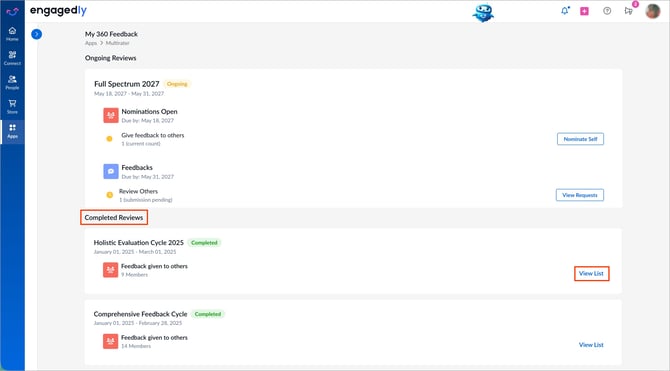The height and width of the screenshot is (371, 670).
Task: Click the 'Completed Reviews' heading
Action: (x=114, y=218)
